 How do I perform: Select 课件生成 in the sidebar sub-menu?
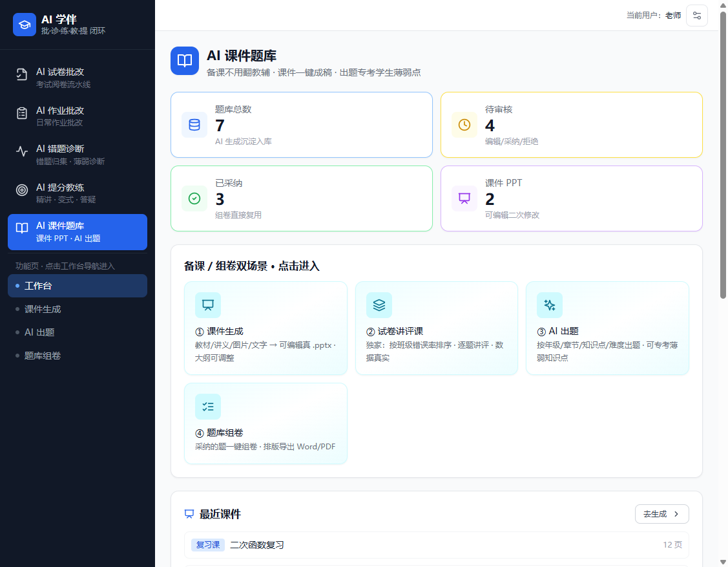click(78, 309)
